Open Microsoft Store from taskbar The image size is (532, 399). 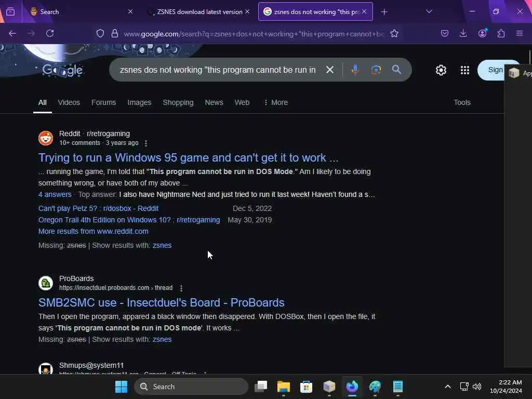[306, 387]
